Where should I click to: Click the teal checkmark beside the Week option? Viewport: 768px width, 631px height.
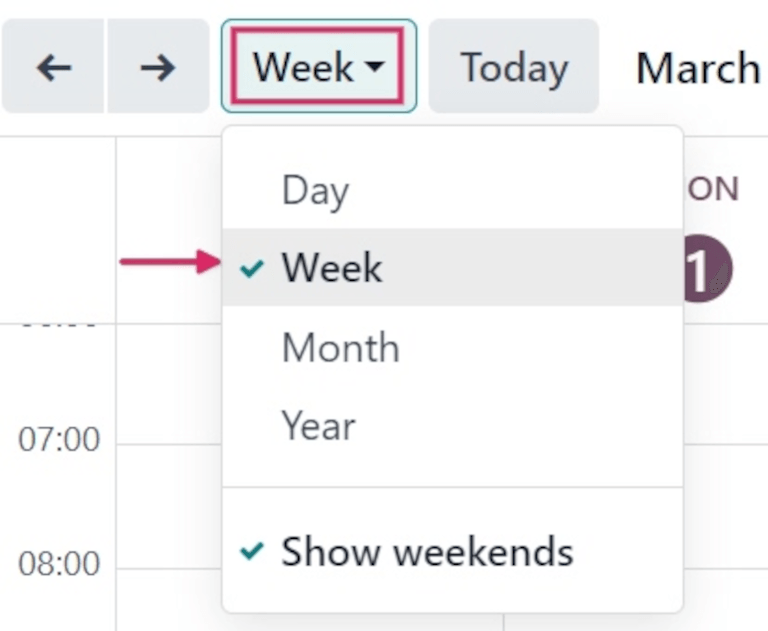pos(254,268)
